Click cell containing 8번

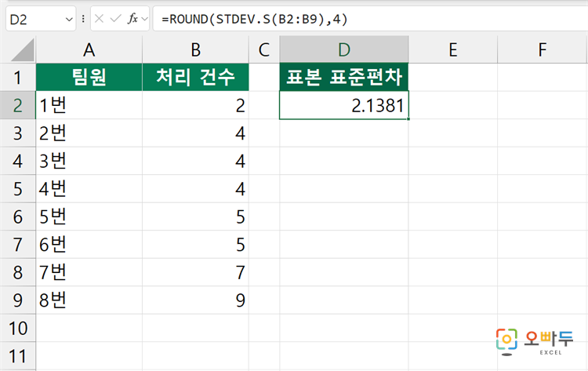[x=89, y=300]
